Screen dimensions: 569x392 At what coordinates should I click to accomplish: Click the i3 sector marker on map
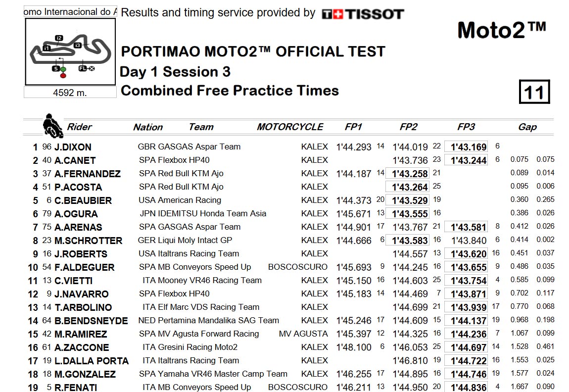click(x=77, y=46)
